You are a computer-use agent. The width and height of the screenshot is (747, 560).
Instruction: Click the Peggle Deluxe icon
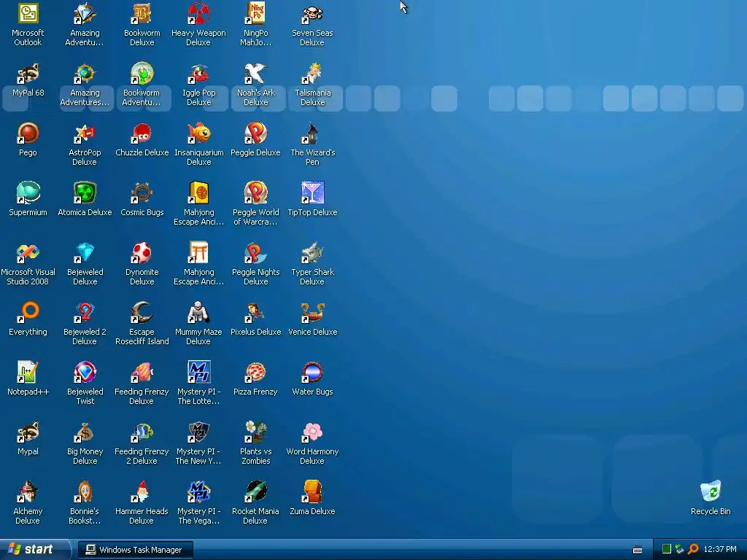click(256, 133)
